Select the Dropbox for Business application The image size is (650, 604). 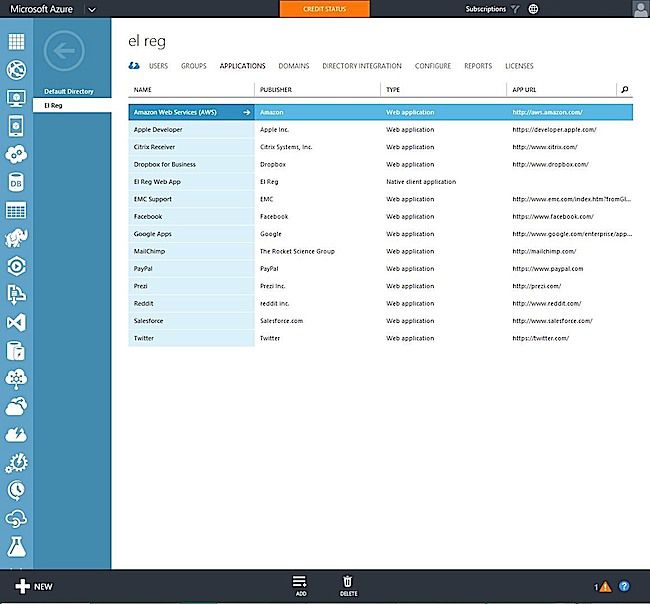click(165, 165)
